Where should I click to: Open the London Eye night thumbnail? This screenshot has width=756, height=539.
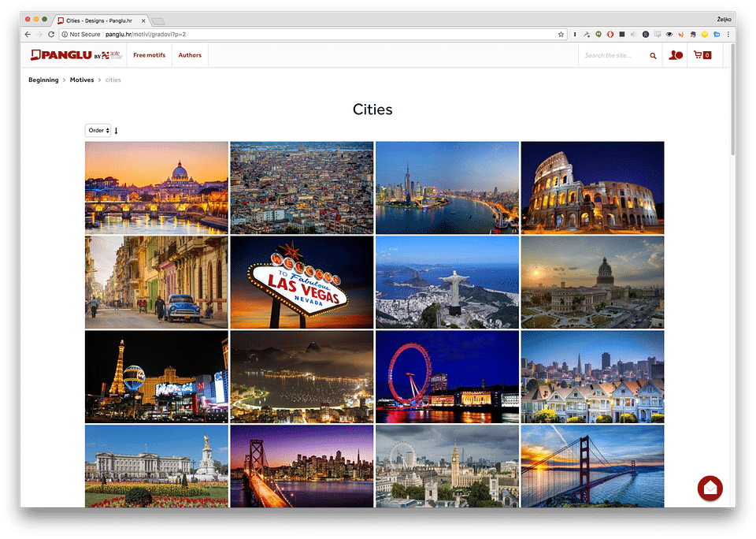coord(447,377)
